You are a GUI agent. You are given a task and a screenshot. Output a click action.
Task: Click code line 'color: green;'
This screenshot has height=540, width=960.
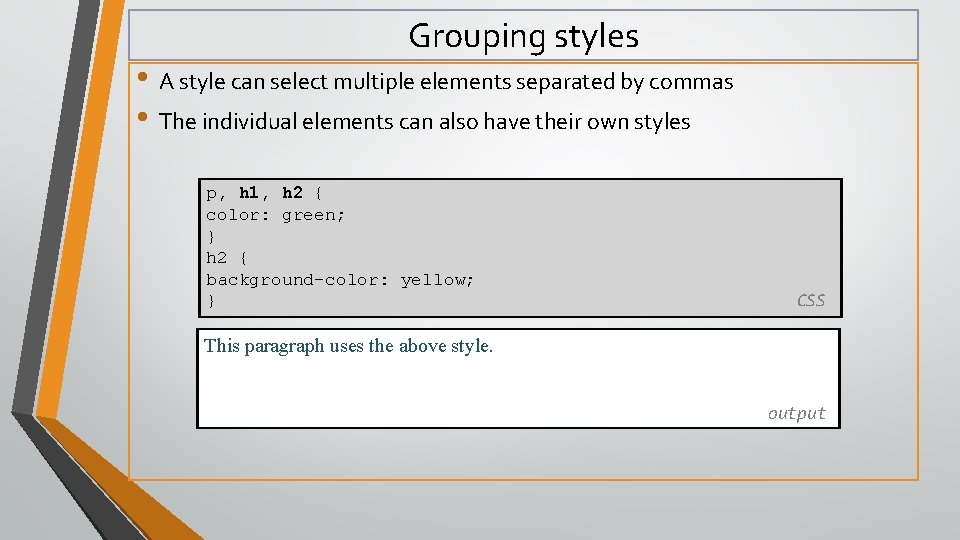tap(276, 215)
